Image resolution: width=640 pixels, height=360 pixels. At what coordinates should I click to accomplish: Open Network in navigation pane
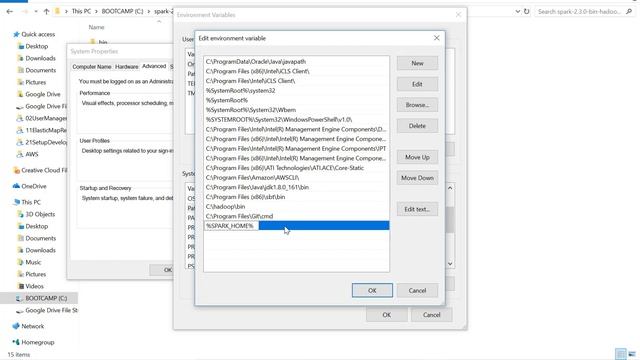pyautogui.click(x=32, y=327)
